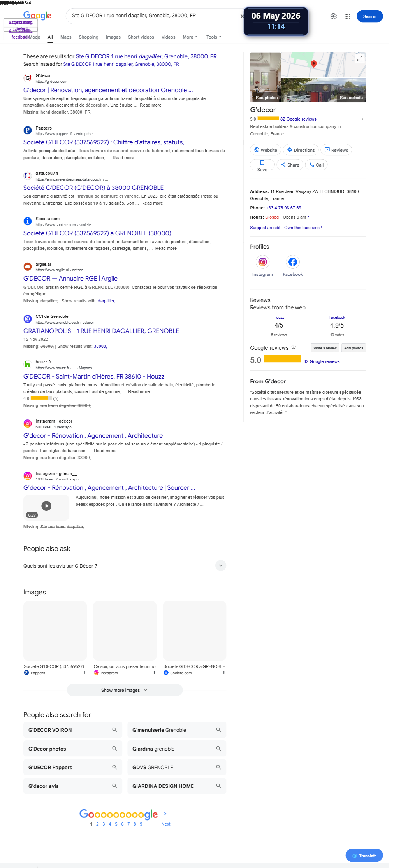Open the More search filters dropdown
Image resolution: width=394 pixels, height=868 pixels.
pyautogui.click(x=190, y=37)
